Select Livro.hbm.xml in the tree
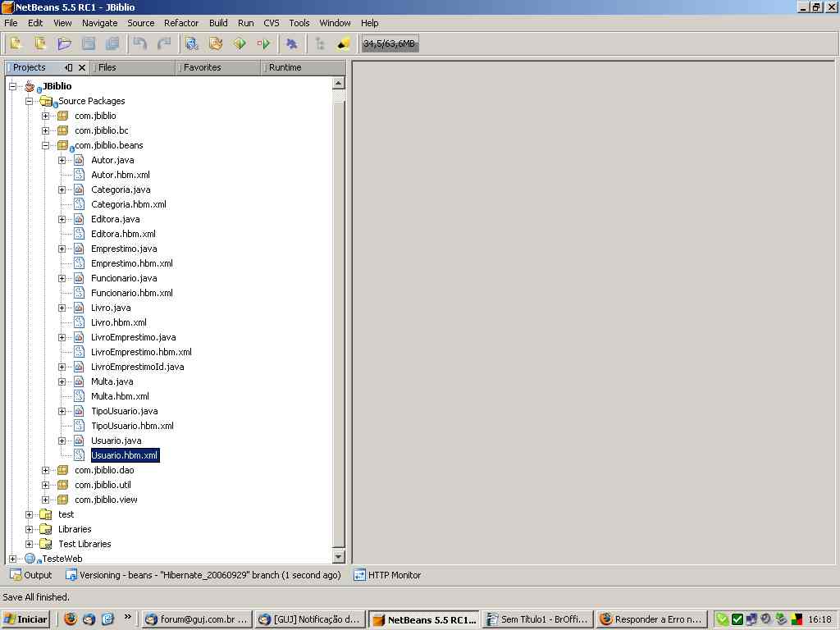Image resolution: width=840 pixels, height=630 pixels. [118, 322]
